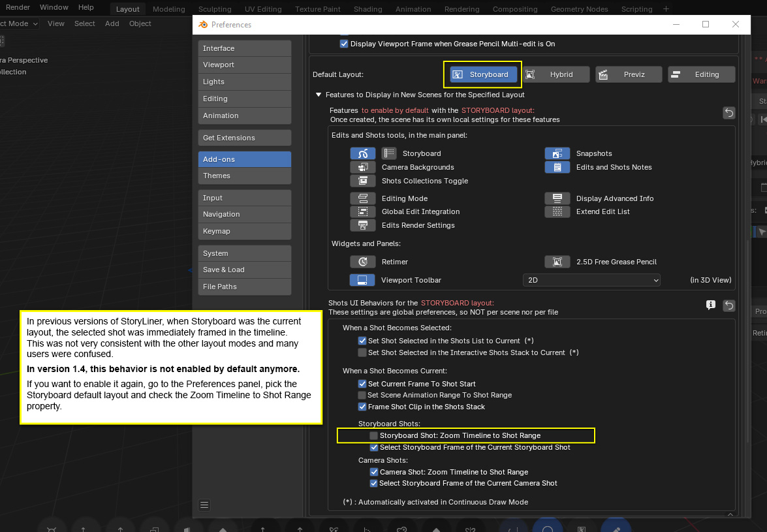Image resolution: width=767 pixels, height=532 pixels.
Task: Open the hamburger menu at the Preferences sidebar bottom
Action: pos(204,505)
